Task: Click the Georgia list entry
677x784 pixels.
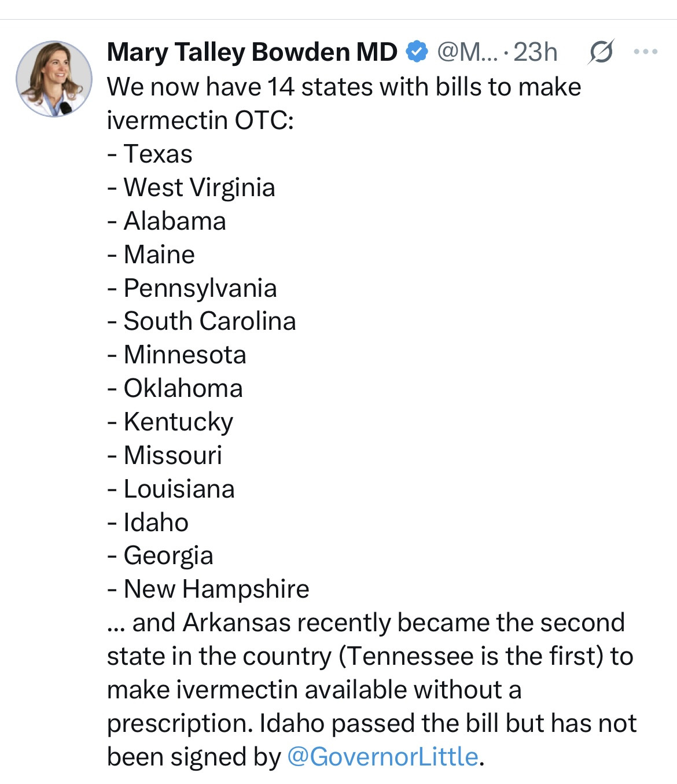Action: [168, 555]
